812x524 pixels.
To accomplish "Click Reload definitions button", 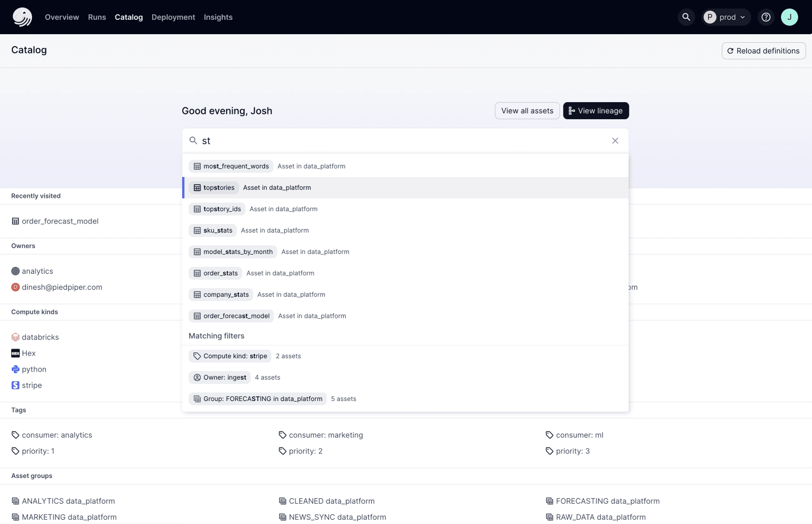I will point(763,51).
